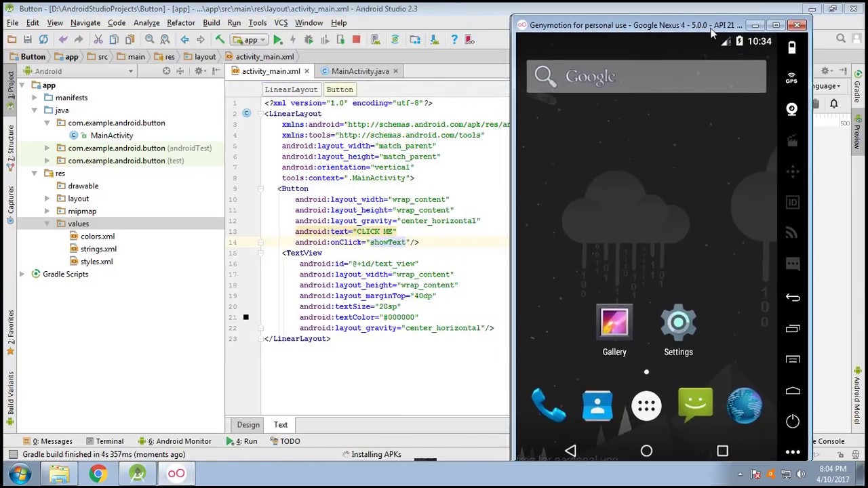Open the Settings app on emulator
This screenshot has height=488, width=868.
pyautogui.click(x=678, y=331)
